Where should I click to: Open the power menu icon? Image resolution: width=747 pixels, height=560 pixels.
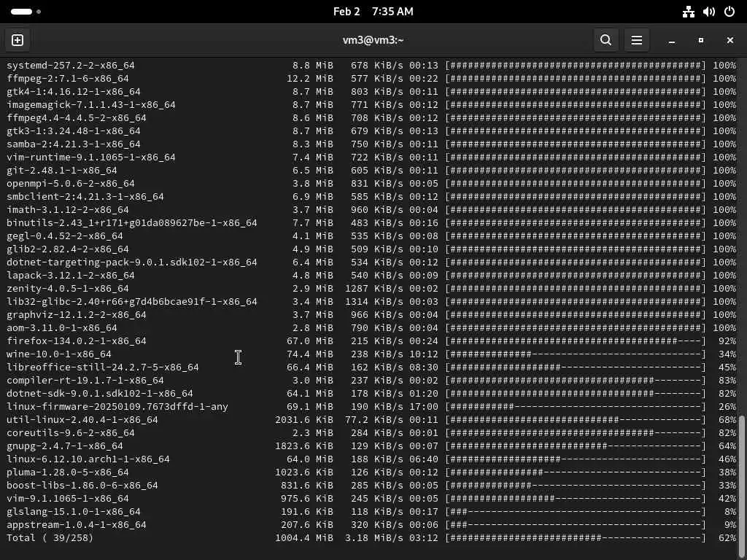729,12
